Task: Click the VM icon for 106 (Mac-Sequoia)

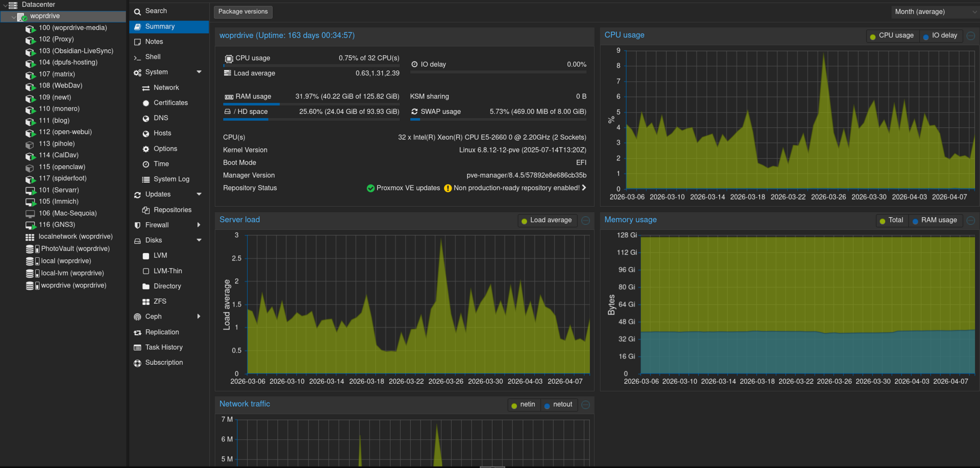Action: click(x=30, y=214)
